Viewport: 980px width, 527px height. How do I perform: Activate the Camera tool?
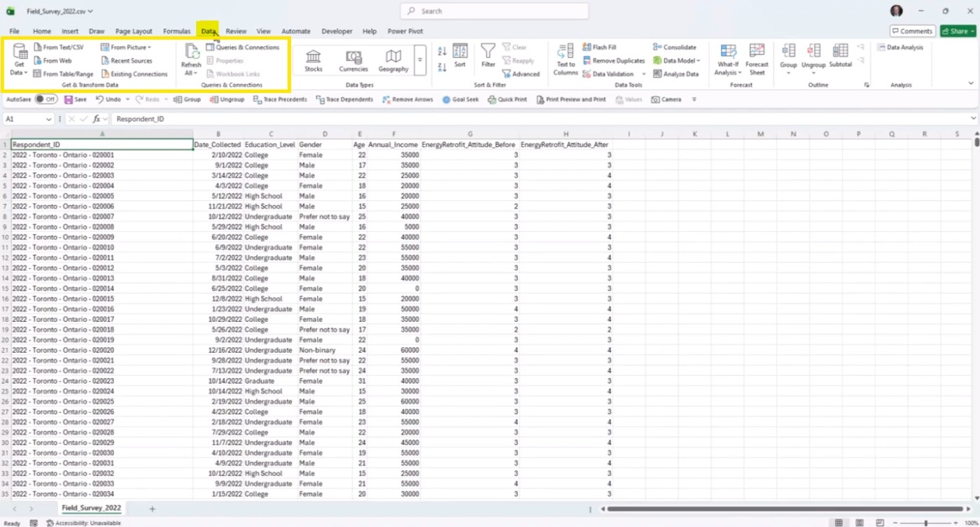coord(666,99)
